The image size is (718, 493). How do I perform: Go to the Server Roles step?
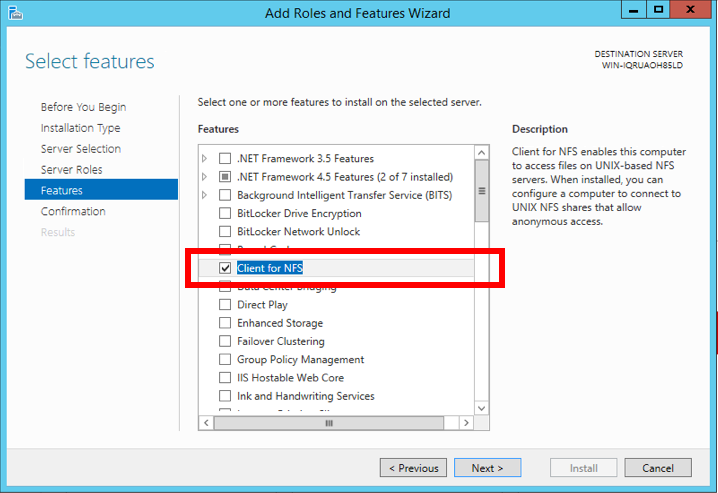[71, 170]
